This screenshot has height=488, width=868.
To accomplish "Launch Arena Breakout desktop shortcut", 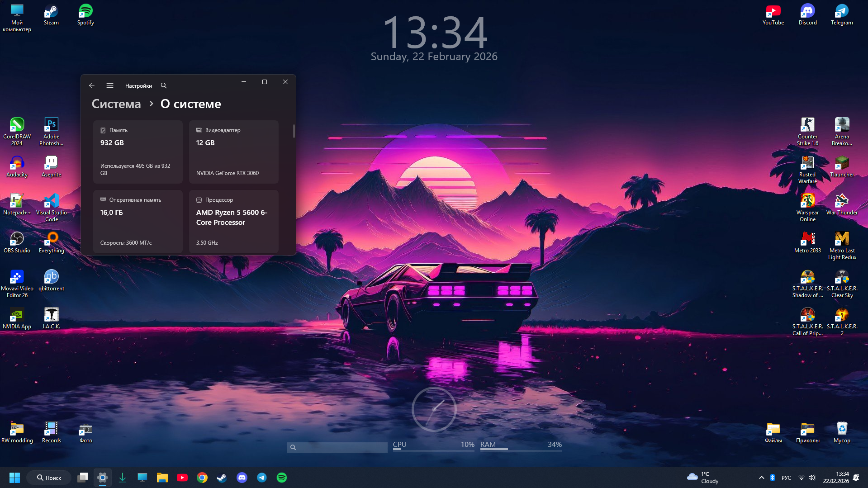I will [842, 132].
